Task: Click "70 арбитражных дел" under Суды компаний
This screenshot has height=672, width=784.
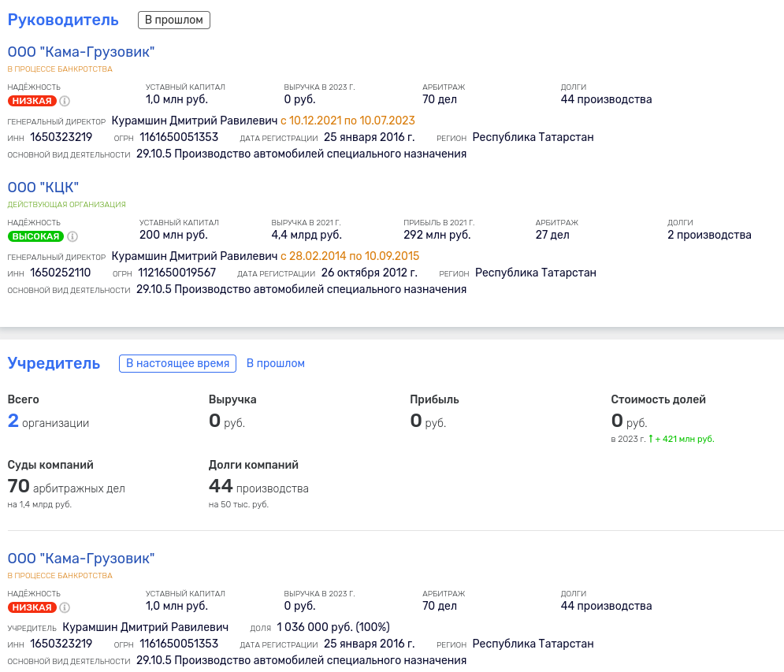Action: click(66, 487)
